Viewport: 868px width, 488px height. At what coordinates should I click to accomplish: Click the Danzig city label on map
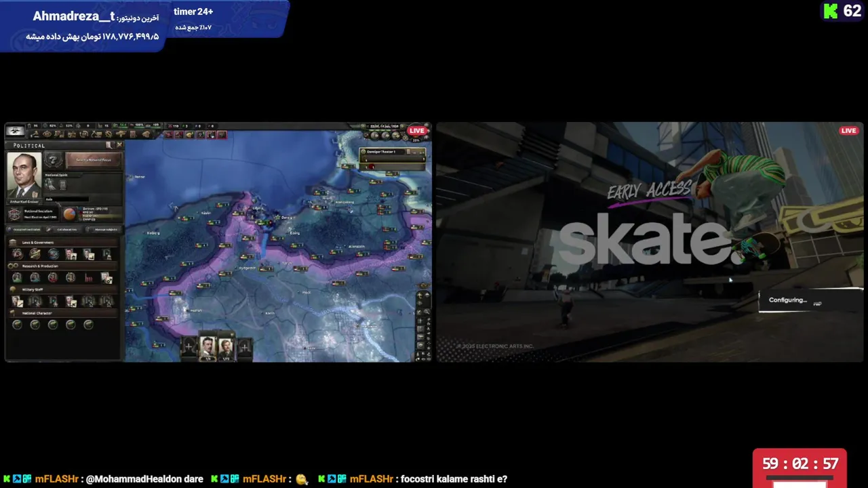(x=288, y=218)
